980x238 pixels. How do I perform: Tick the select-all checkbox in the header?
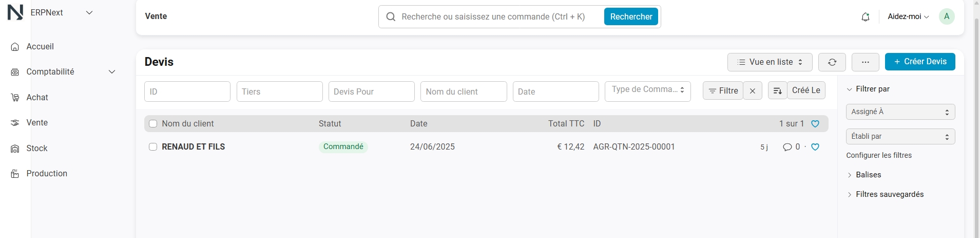pyautogui.click(x=153, y=124)
